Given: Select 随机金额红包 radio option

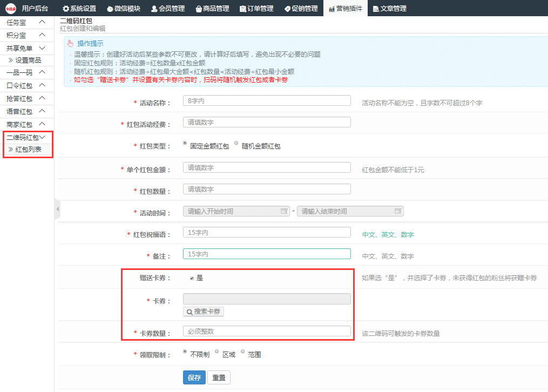Looking at the screenshot, I should coord(236,144).
